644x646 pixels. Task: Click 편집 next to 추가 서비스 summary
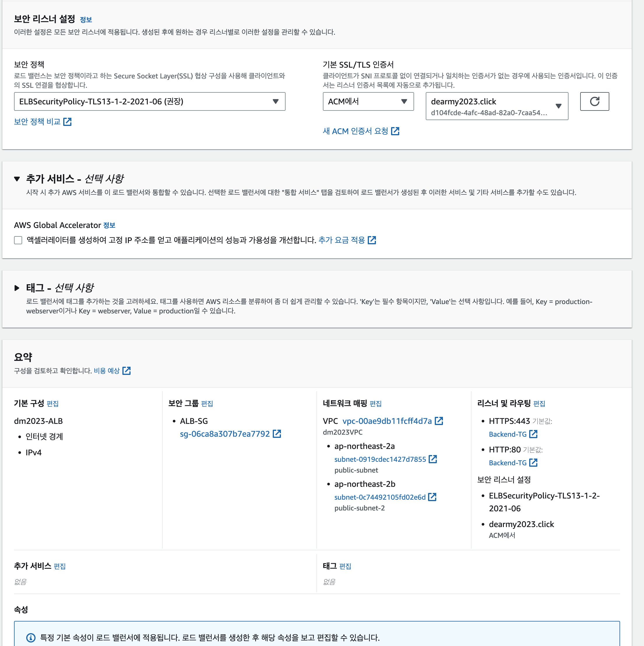point(60,566)
